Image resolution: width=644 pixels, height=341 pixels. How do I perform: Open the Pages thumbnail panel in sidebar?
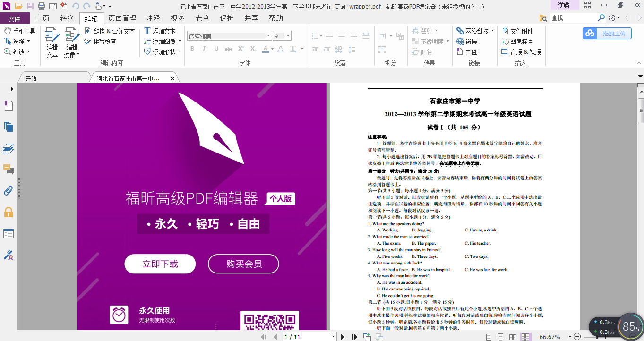click(9, 127)
